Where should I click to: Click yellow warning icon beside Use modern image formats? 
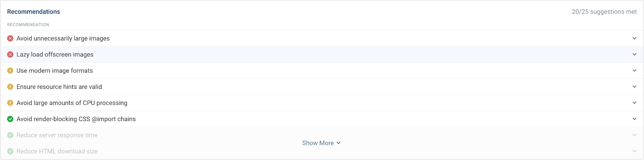click(x=10, y=71)
